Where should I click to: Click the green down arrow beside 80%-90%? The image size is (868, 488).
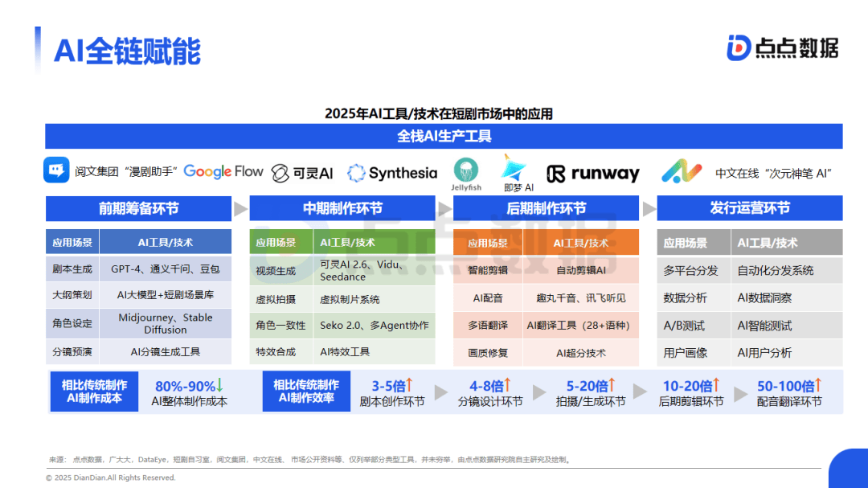click(219, 385)
